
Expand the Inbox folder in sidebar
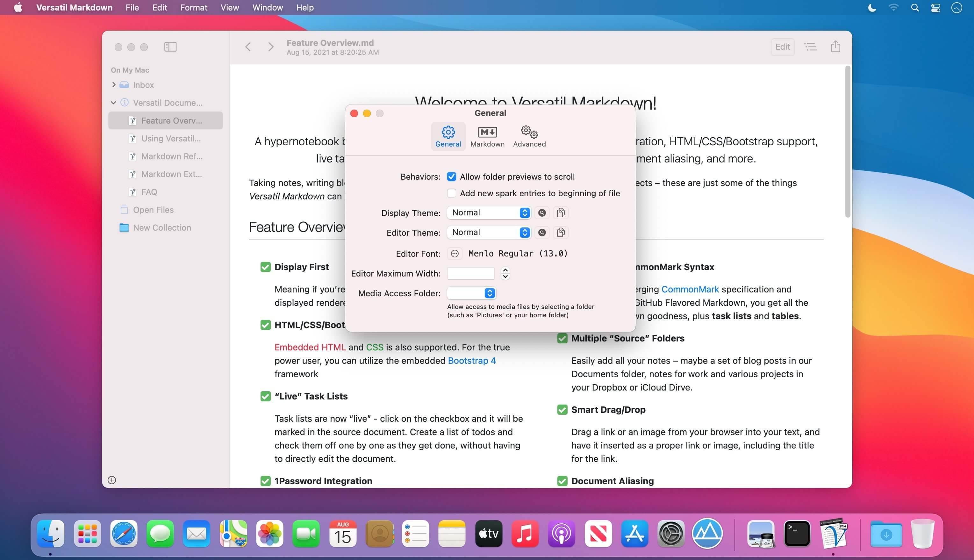click(114, 85)
